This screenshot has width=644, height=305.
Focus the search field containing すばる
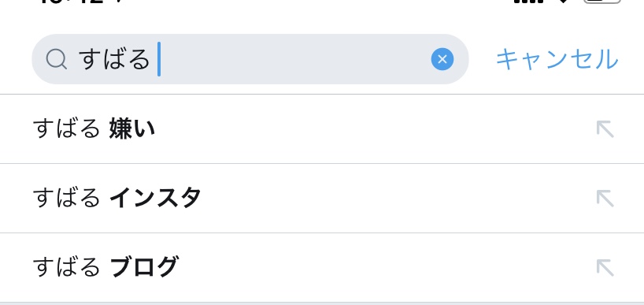pyautogui.click(x=250, y=59)
